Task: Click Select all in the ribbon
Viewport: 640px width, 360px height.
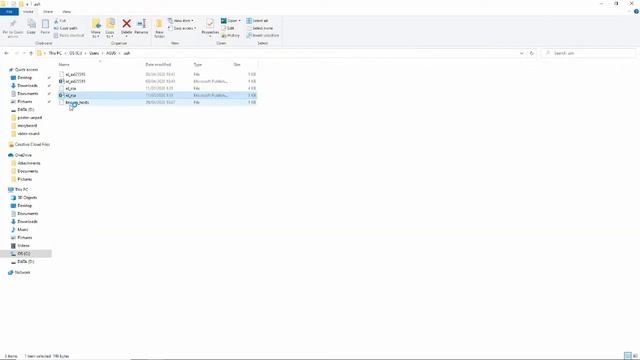Action: (257, 20)
